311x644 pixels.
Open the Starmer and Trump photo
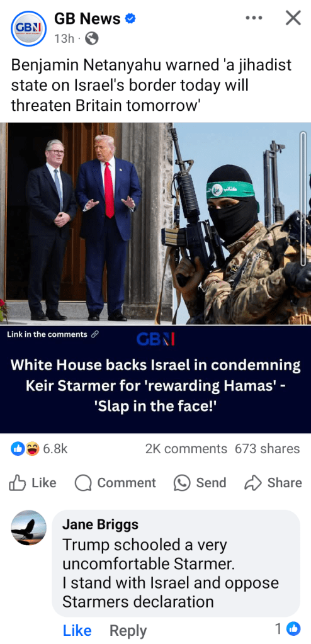click(86, 223)
